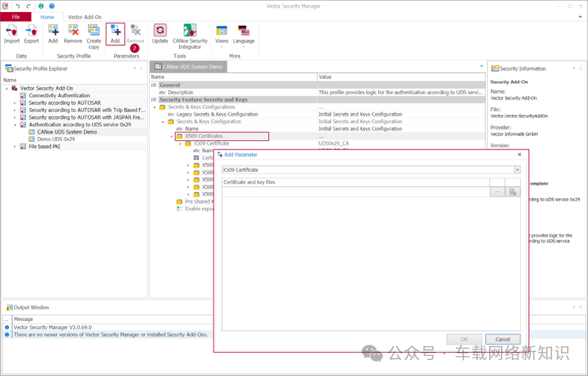Image resolution: width=588 pixels, height=376 pixels.
Task: Run the Update tool
Action: pyautogui.click(x=160, y=35)
